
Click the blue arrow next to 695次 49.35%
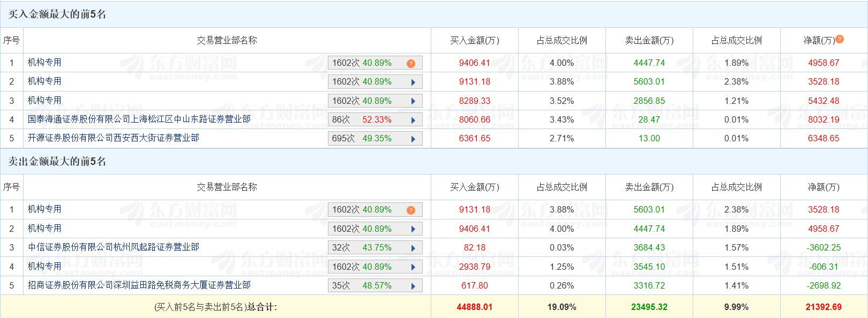[x=413, y=139]
